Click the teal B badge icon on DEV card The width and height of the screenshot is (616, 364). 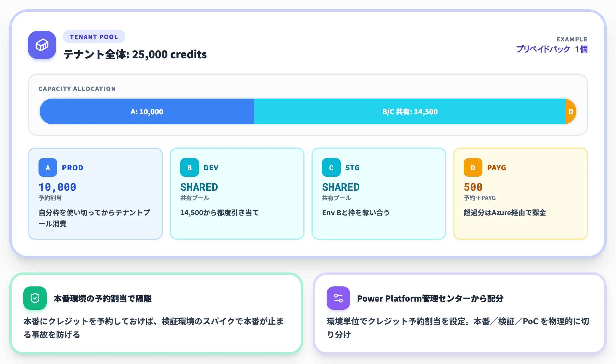(190, 167)
